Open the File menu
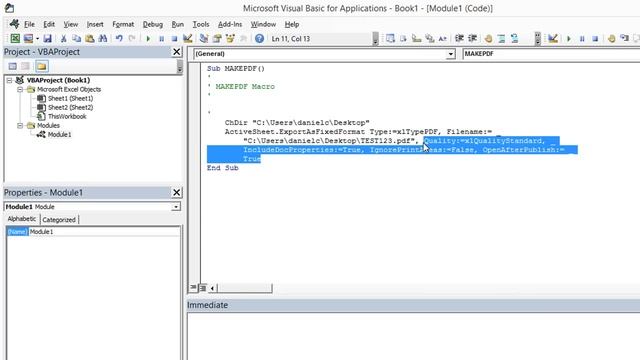 click(29, 24)
